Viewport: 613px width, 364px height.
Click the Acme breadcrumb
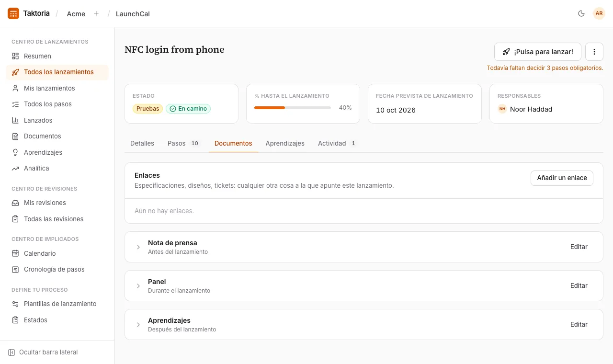point(76,14)
